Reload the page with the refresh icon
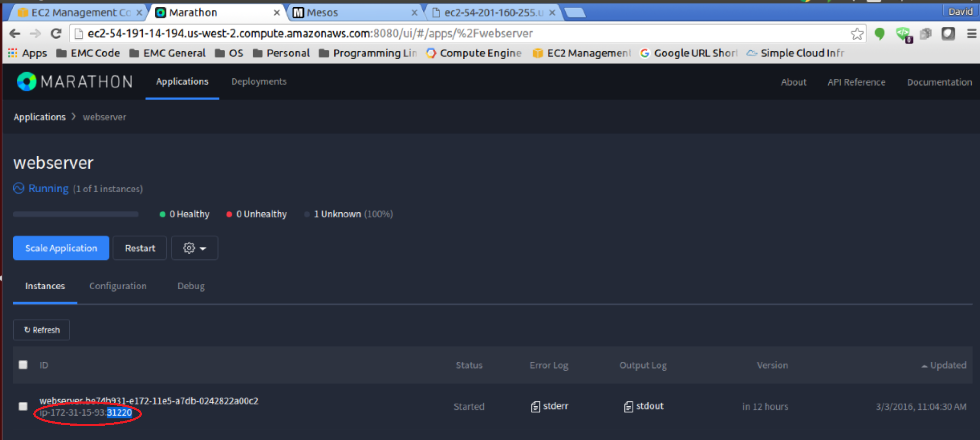The image size is (980, 440). pyautogui.click(x=56, y=34)
